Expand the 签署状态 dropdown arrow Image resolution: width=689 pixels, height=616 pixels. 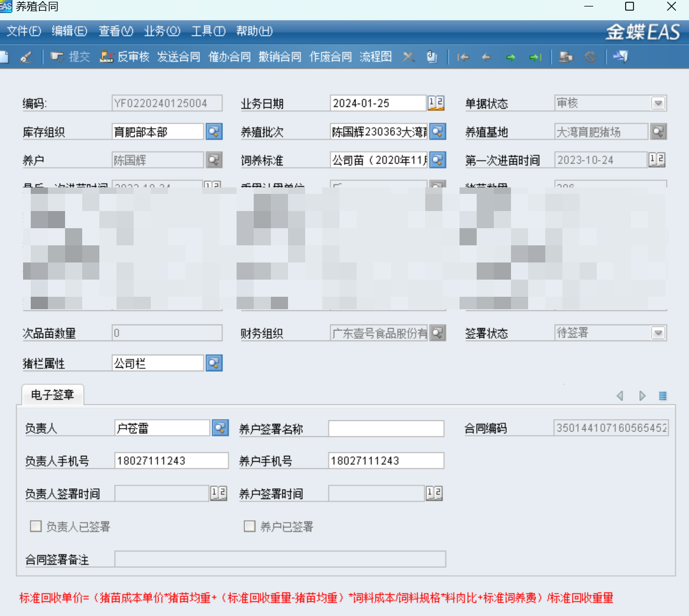658,333
